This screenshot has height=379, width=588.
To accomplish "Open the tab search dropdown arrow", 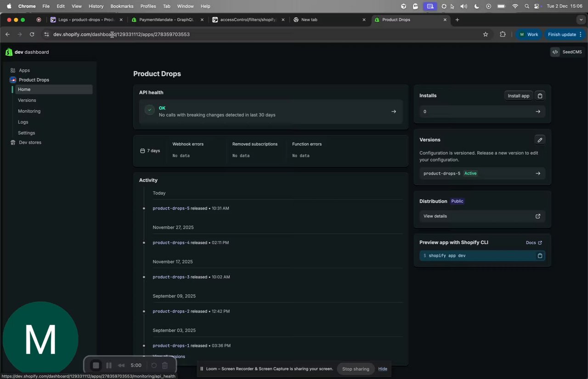I will point(581,20).
